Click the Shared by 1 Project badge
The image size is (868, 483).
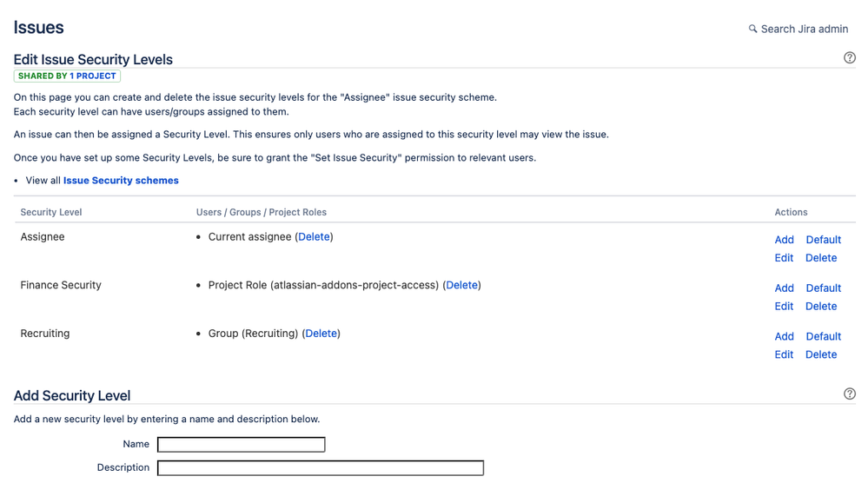click(67, 76)
